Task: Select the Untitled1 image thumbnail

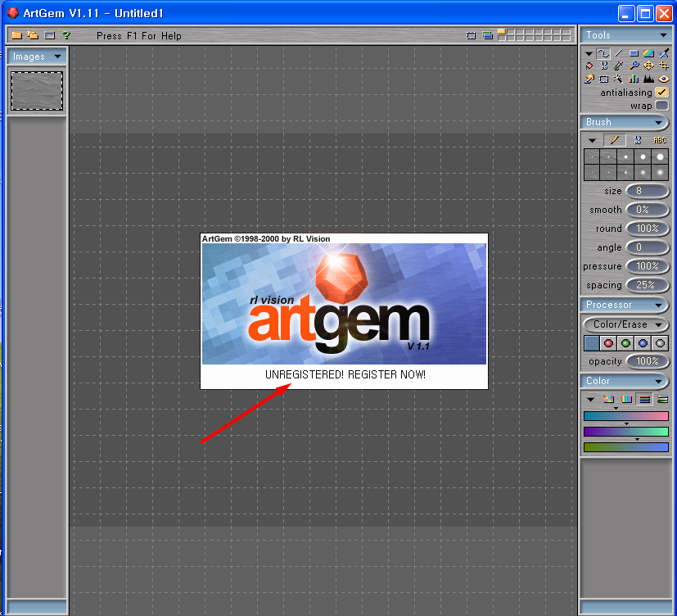Action: click(37, 91)
